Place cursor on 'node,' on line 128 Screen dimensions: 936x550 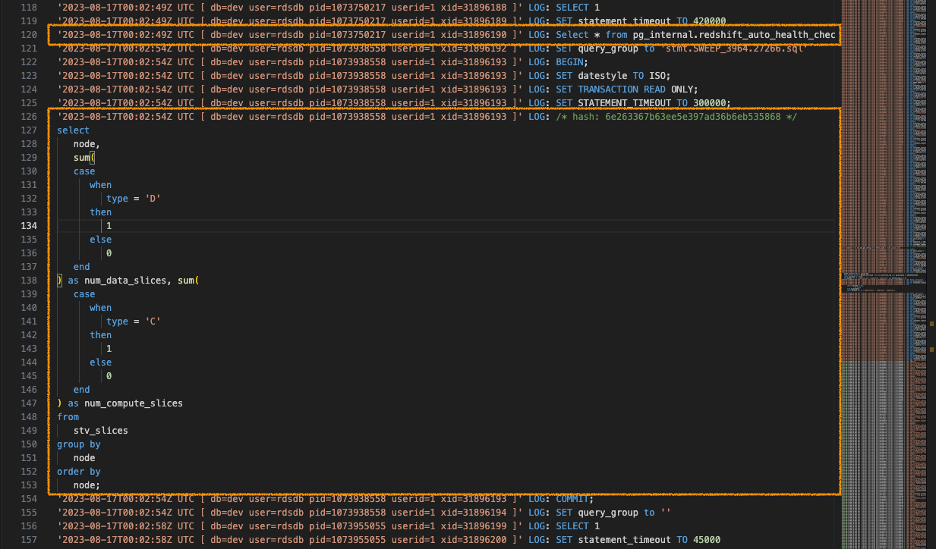[x=87, y=144]
